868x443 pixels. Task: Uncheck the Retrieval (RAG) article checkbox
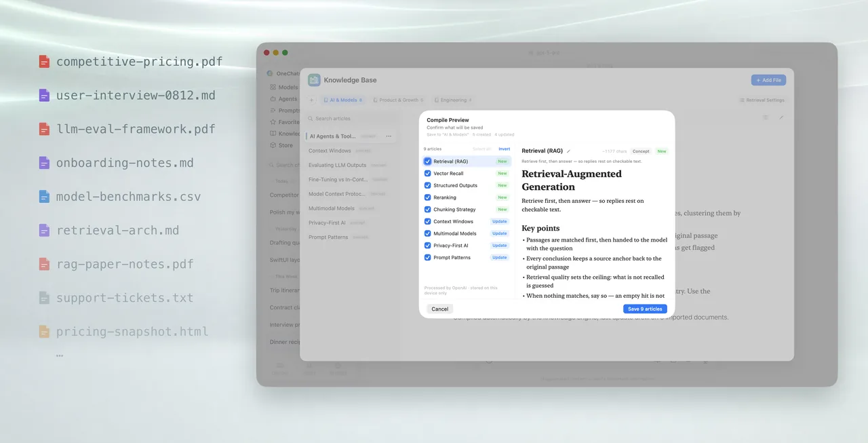pos(428,161)
